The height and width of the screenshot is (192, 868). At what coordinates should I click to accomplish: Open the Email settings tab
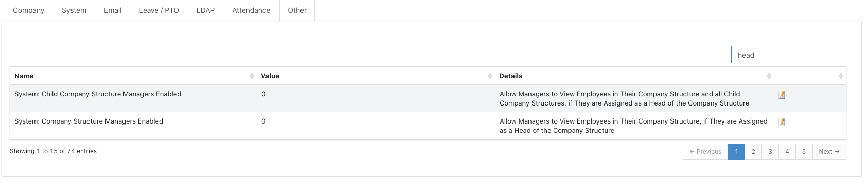coord(113,10)
